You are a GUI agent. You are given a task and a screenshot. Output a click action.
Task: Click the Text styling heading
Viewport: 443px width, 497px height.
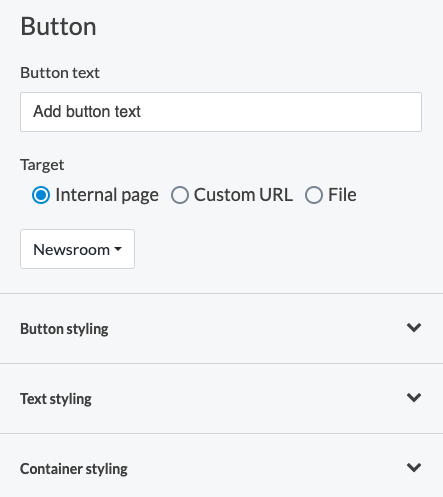click(x=56, y=399)
